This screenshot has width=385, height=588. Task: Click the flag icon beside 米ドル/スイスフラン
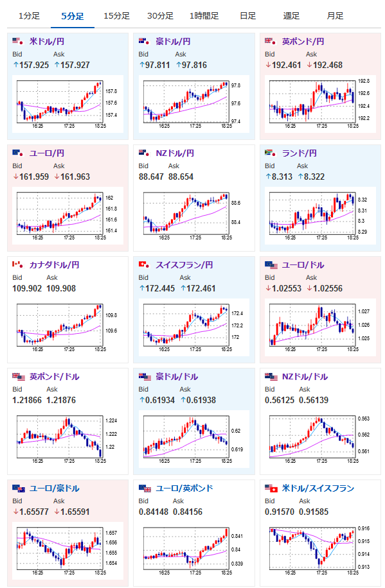click(271, 489)
